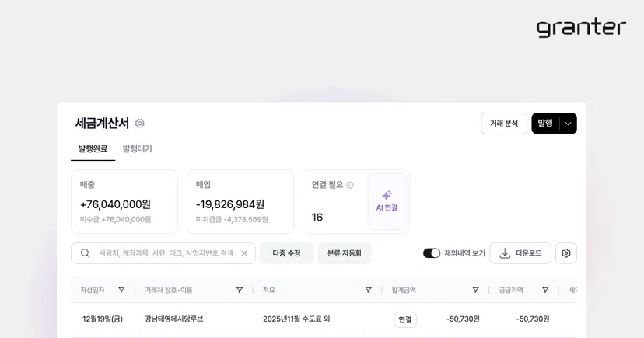Filter the 공급가액 column

pyautogui.click(x=545, y=290)
